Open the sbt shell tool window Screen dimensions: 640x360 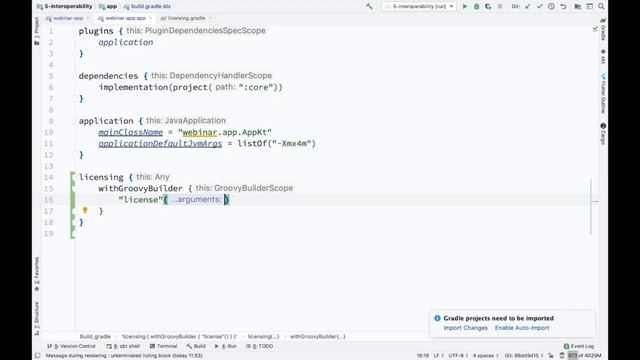(x=123, y=346)
